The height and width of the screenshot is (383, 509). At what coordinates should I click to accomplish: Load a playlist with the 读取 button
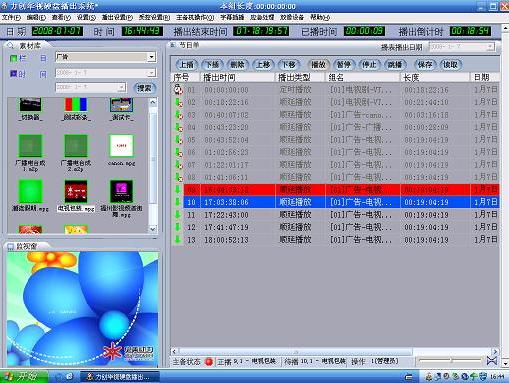pos(450,65)
